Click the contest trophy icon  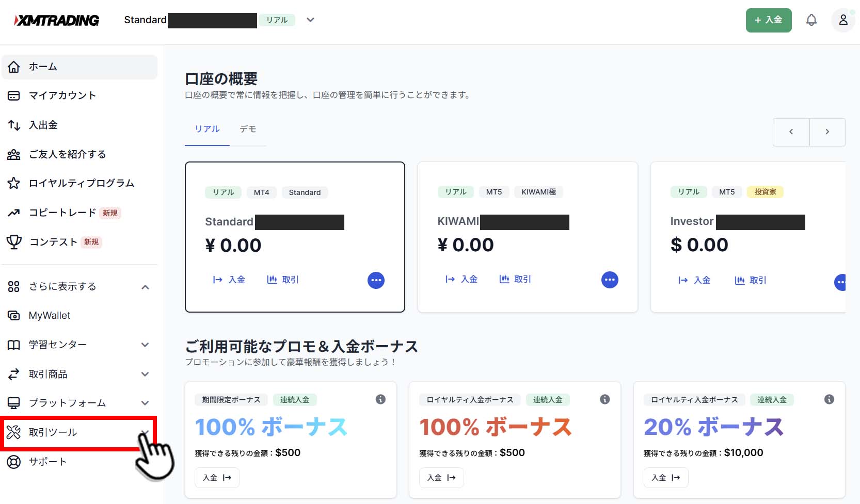[14, 242]
